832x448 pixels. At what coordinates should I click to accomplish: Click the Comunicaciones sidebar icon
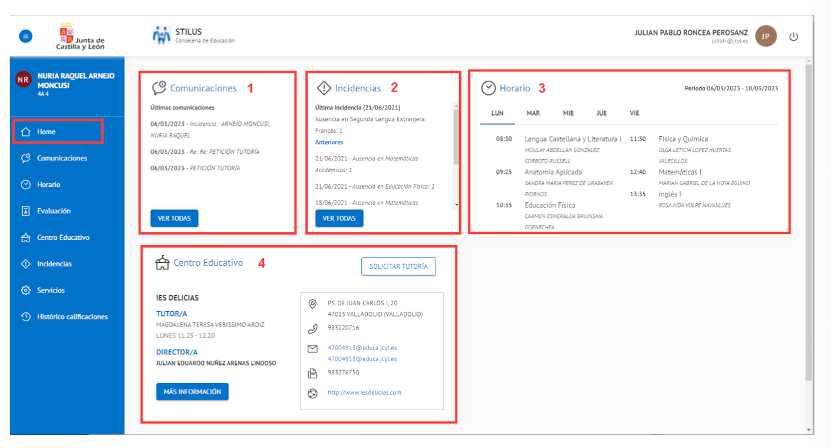(25, 158)
